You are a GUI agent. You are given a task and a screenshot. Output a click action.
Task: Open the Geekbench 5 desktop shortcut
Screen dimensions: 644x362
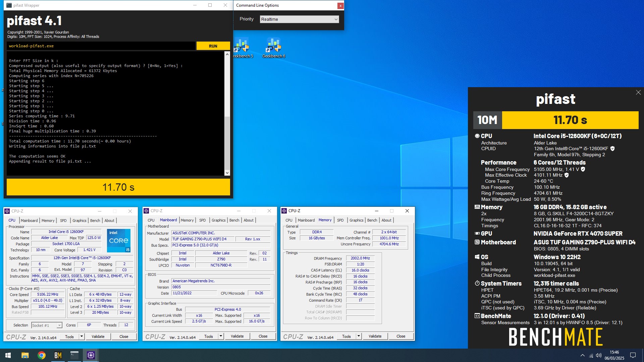[x=242, y=48]
